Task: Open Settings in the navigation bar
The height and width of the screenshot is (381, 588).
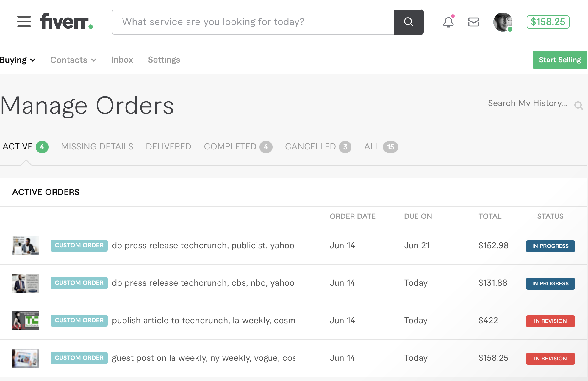Action: coord(164,60)
